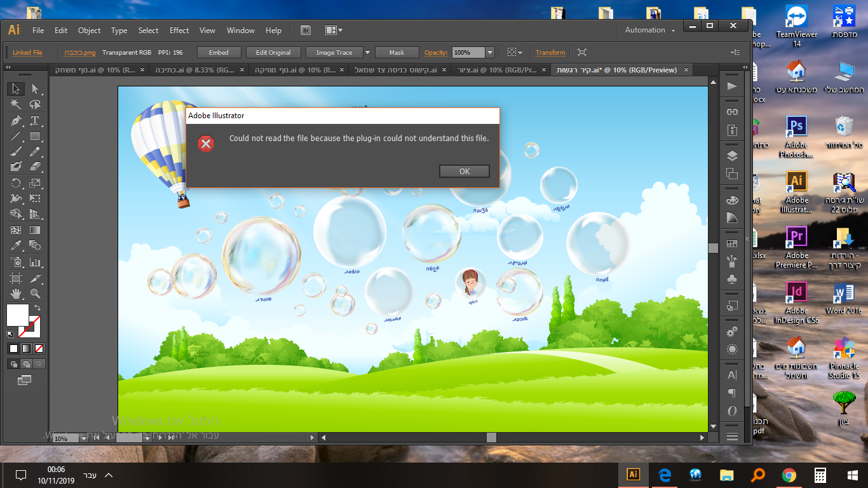Open the Opacity percentage dropdown arrow
The image size is (868, 488).
pyautogui.click(x=490, y=53)
